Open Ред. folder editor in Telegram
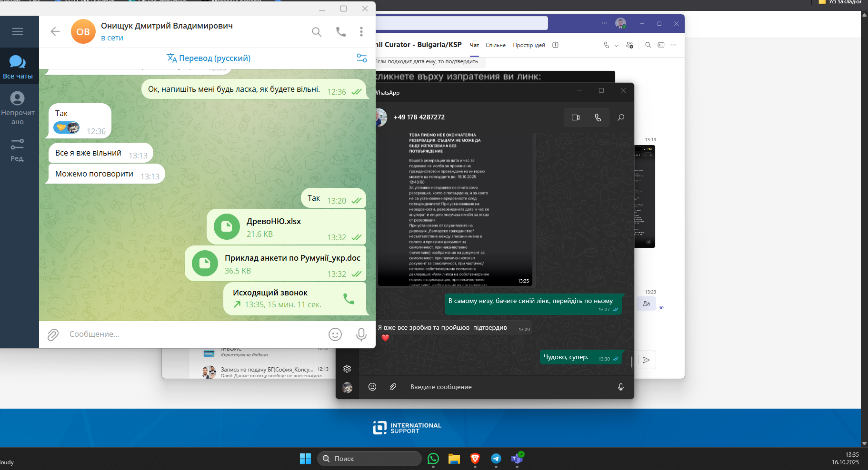The height and width of the screenshot is (470, 868). 18,150
